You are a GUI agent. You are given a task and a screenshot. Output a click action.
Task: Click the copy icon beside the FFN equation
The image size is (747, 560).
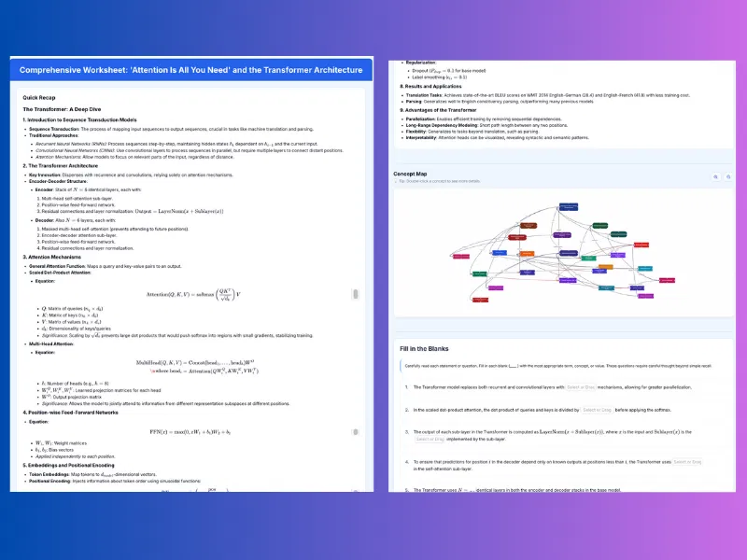click(x=356, y=432)
